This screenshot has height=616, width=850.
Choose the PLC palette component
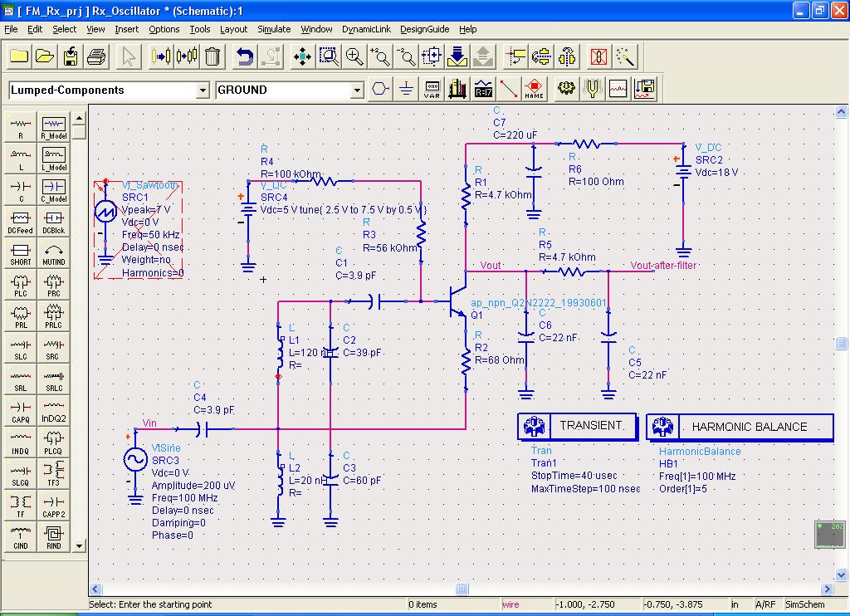coord(21,285)
